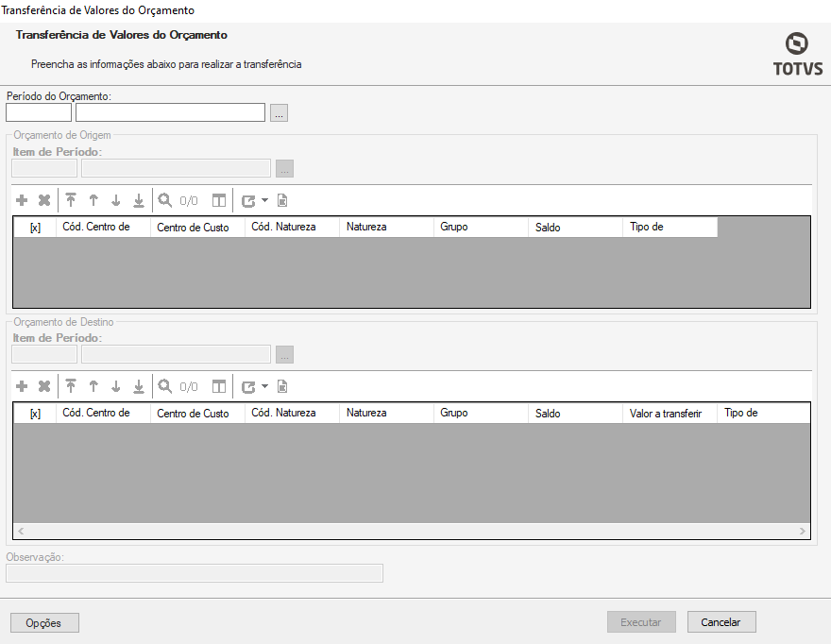Toggle the [x] select-all header in the Destino grid
831x644 pixels.
point(35,414)
